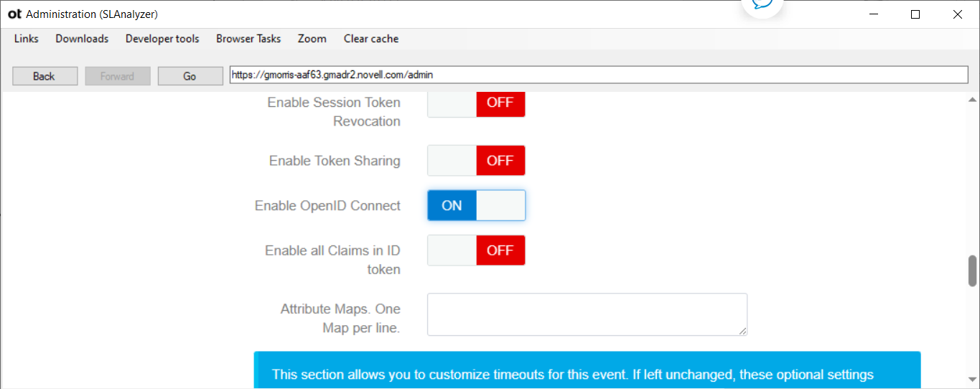Click the OpenText logo icon in title bar
This screenshot has width=980, height=389.
14,14
